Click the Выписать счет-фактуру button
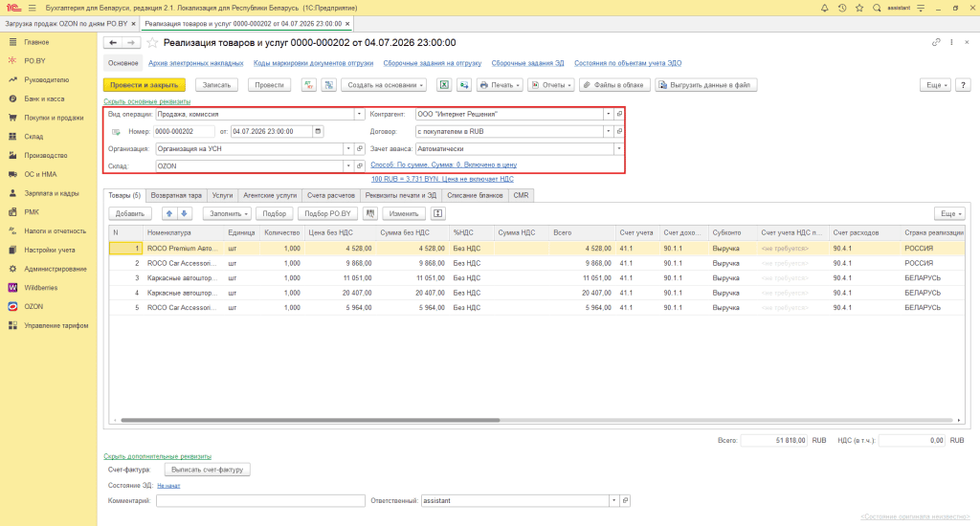The width and height of the screenshot is (980, 526). [207, 470]
